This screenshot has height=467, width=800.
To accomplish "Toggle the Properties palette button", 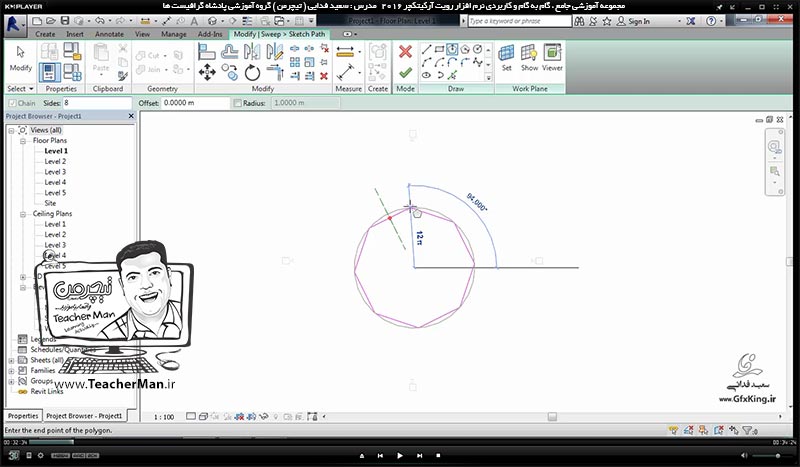I will pos(49,72).
